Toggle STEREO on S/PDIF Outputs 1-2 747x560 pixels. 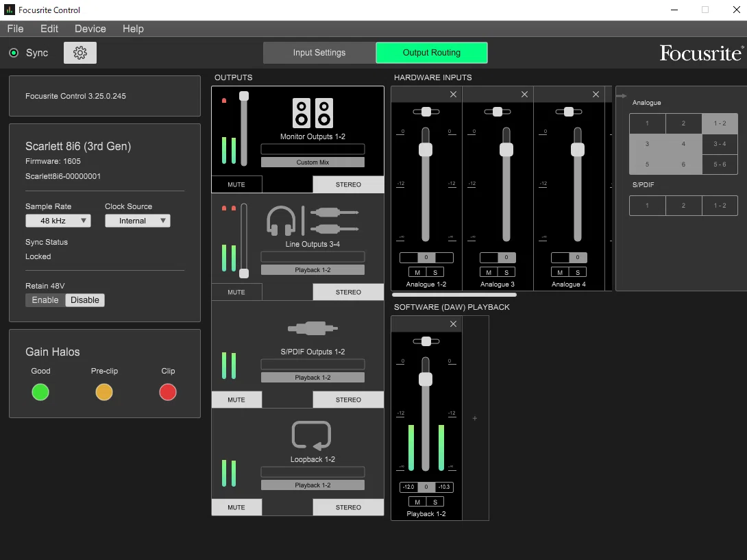[x=348, y=400]
